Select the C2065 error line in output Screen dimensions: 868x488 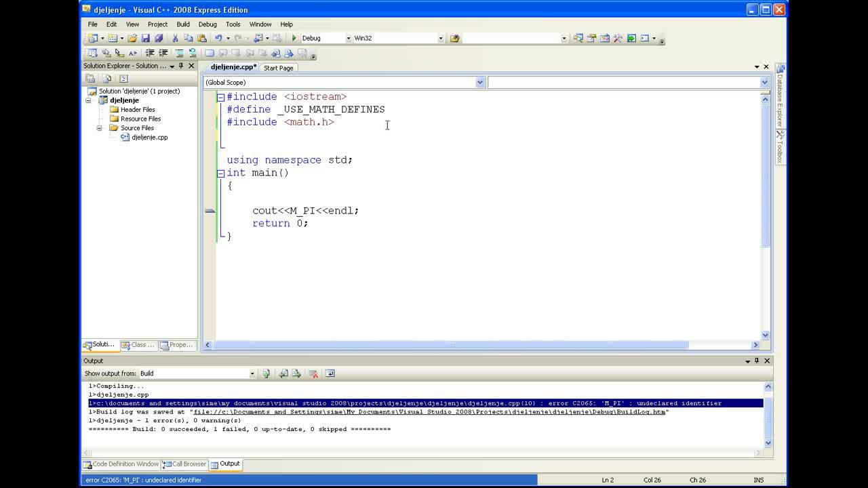(x=425, y=403)
